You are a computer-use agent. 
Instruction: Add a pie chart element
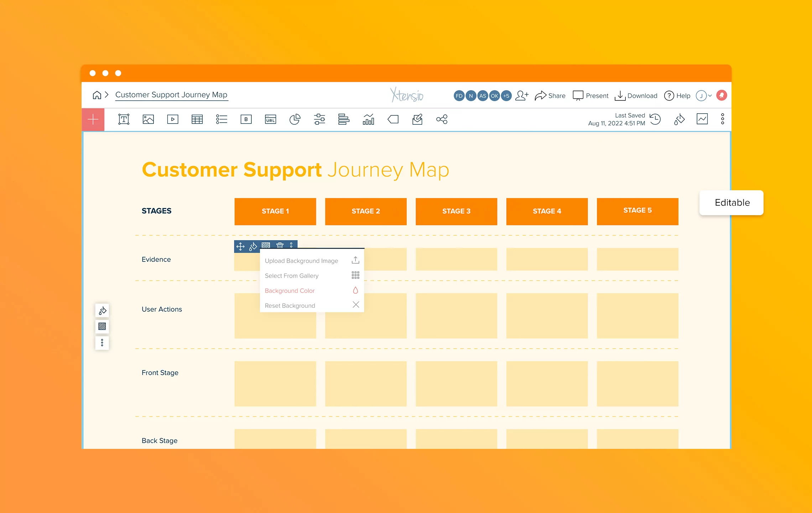tap(295, 119)
